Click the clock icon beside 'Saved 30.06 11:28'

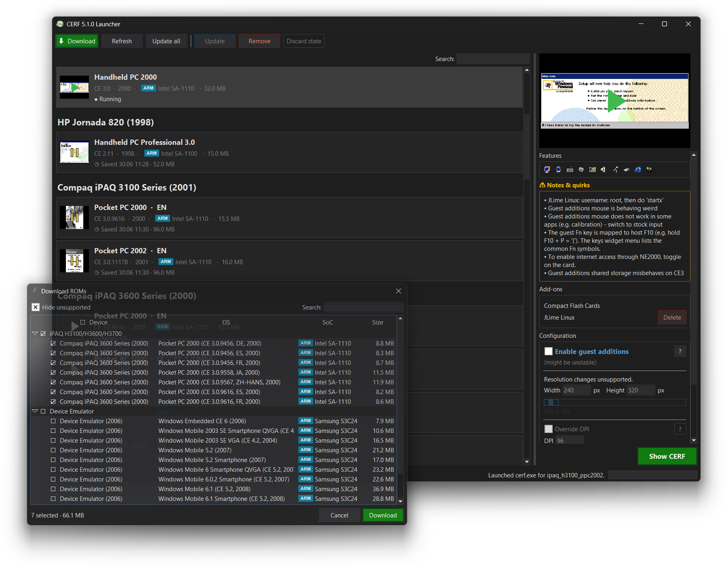(97, 164)
